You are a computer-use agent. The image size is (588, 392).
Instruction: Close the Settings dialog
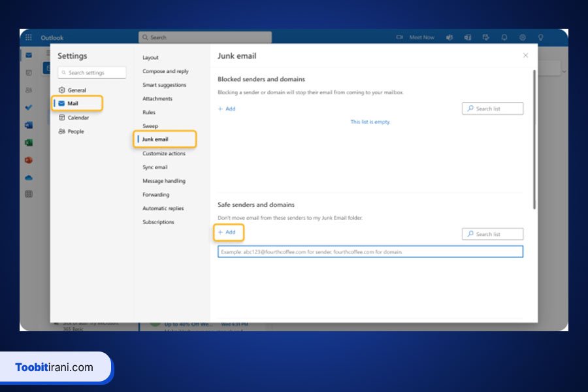525,56
